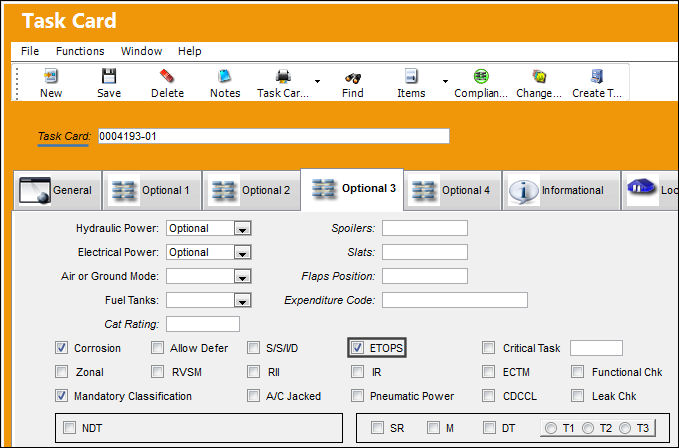Screen dimensions: 679x448
Task: Check the DT checkbox
Action: click(x=489, y=428)
